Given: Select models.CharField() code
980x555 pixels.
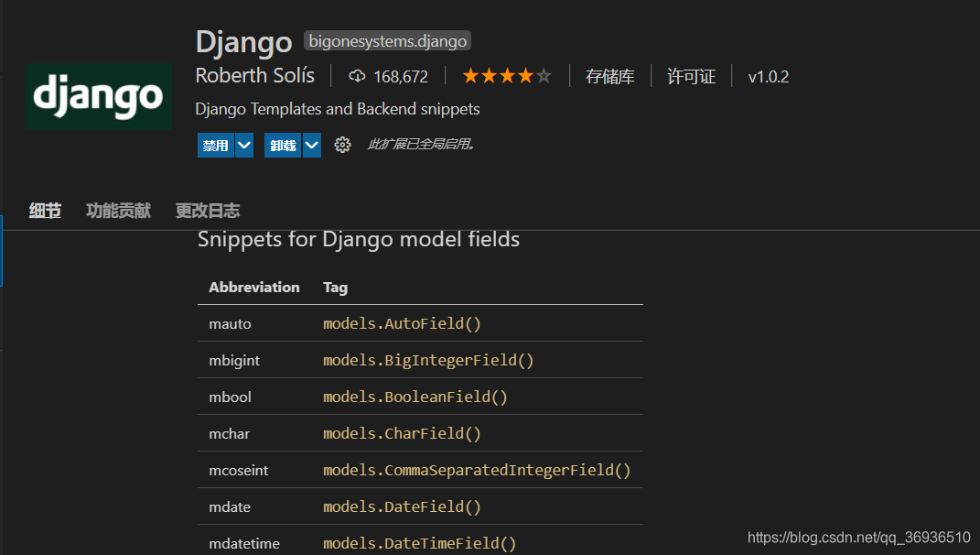Looking at the screenshot, I should click(402, 433).
